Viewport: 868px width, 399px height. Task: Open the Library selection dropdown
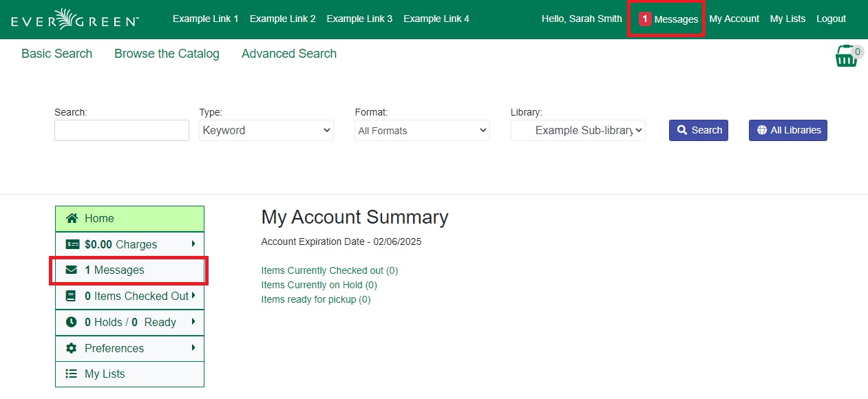coord(578,131)
